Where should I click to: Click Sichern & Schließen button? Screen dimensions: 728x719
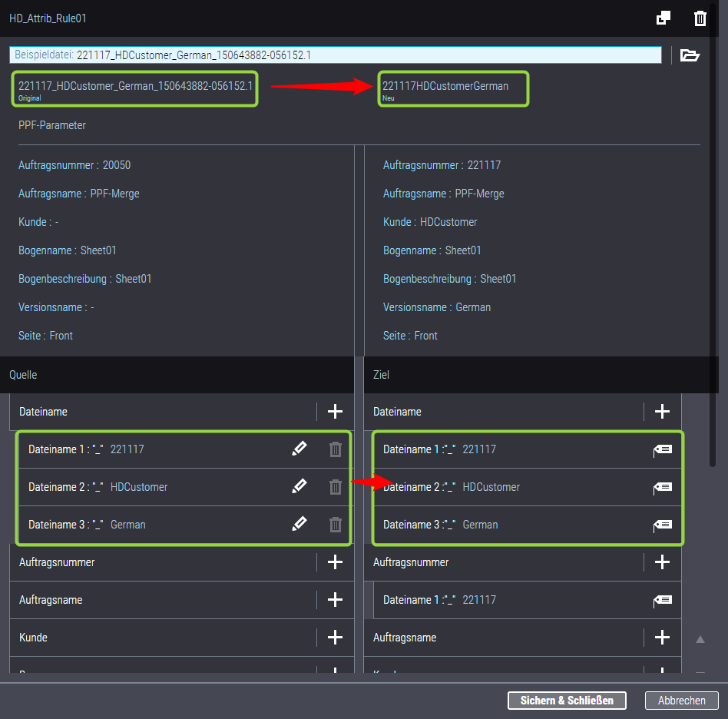[567, 701]
